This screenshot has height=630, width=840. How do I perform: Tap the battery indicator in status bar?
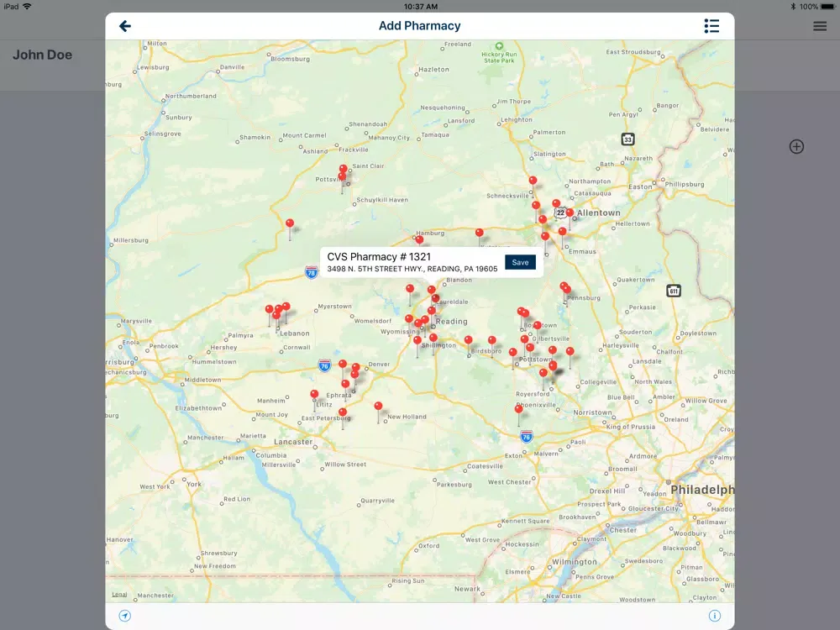coord(827,7)
